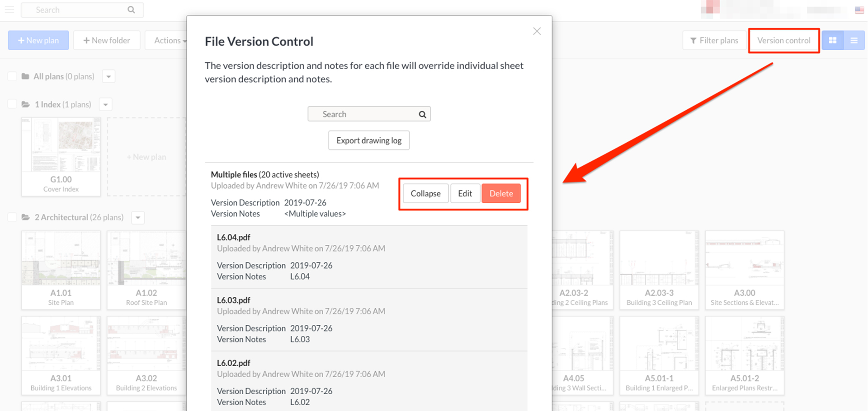Open the 1 Index folder dropdown
868x411 pixels.
coord(105,104)
